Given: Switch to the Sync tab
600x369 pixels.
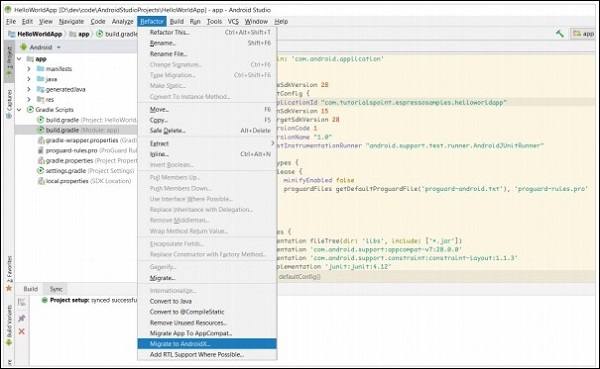Looking at the screenshot, I should [x=56, y=289].
